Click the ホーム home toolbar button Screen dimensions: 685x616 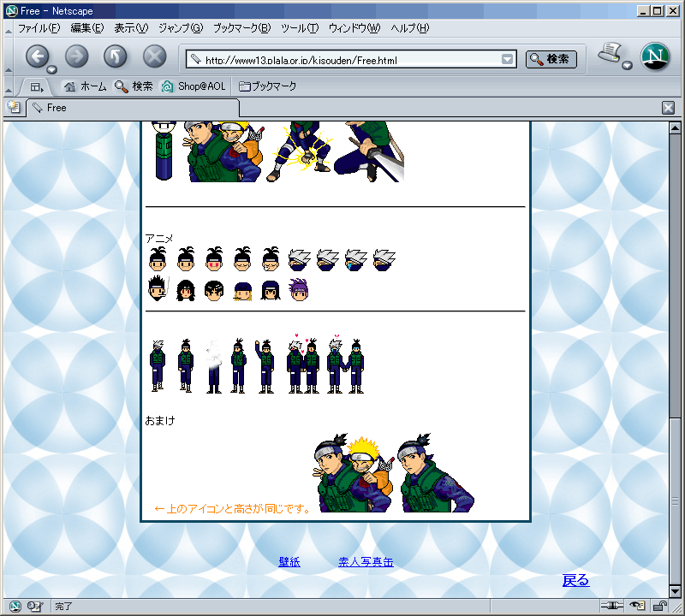[85, 86]
